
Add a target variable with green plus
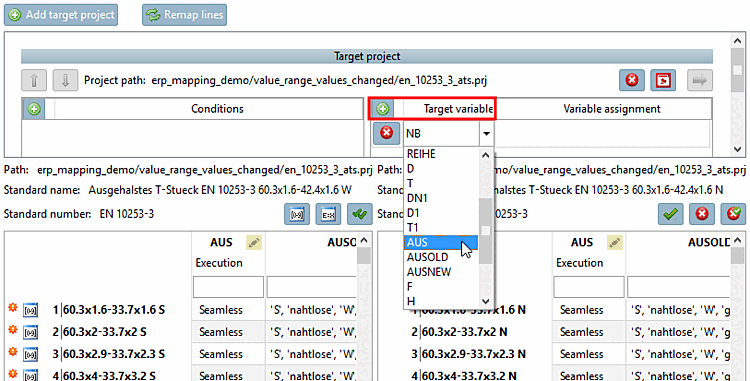382,109
